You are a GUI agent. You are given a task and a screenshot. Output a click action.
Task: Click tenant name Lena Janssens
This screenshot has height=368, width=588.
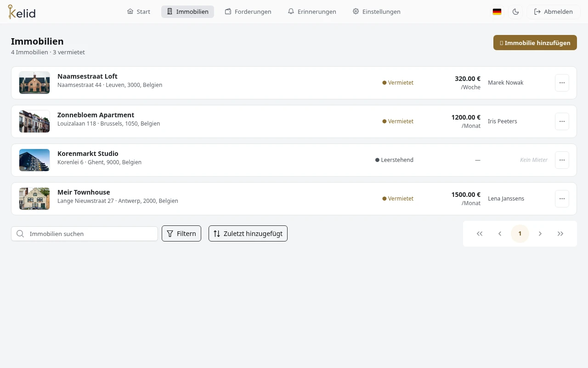pyautogui.click(x=506, y=199)
